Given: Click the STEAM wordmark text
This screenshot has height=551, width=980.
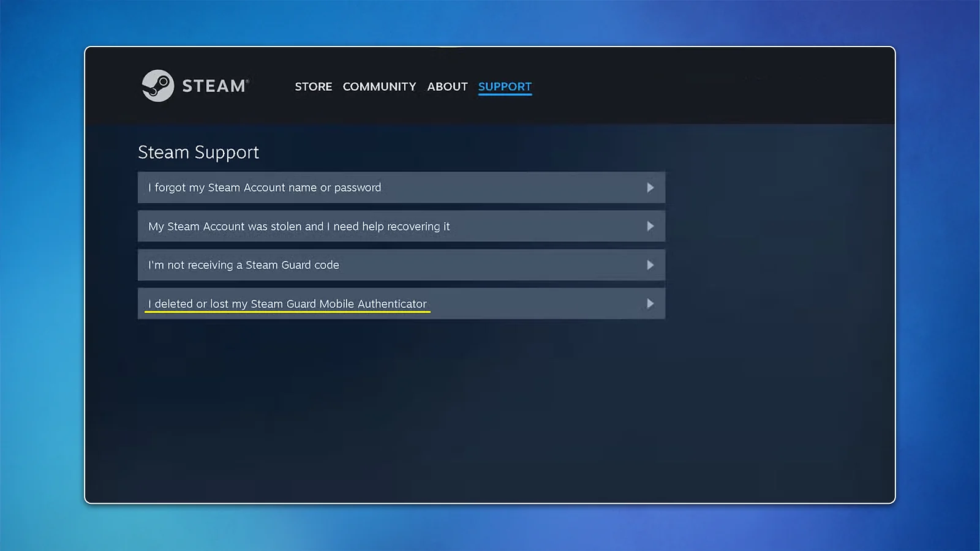Looking at the screenshot, I should (215, 86).
